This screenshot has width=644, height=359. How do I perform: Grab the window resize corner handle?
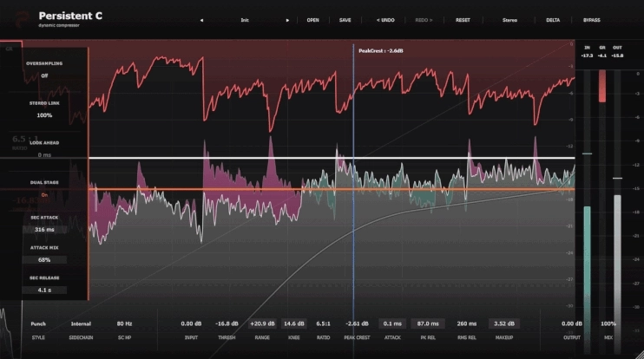(639, 354)
